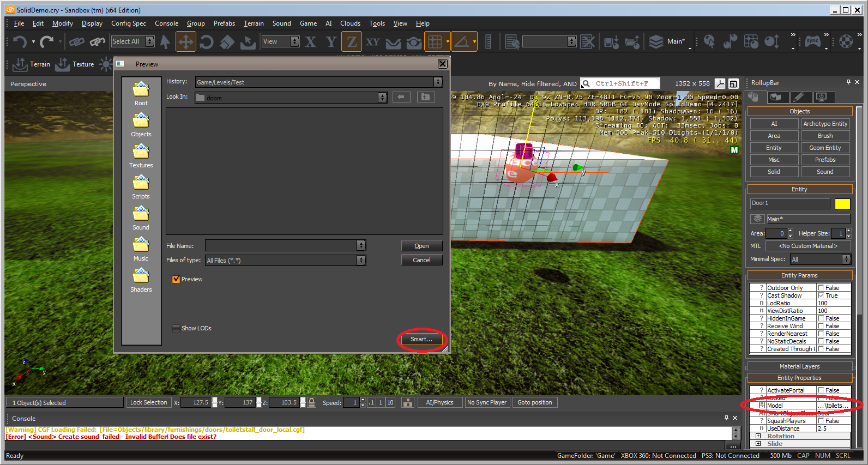Select the Rotate object tool
This screenshot has width=868, height=465.
coord(207,41)
